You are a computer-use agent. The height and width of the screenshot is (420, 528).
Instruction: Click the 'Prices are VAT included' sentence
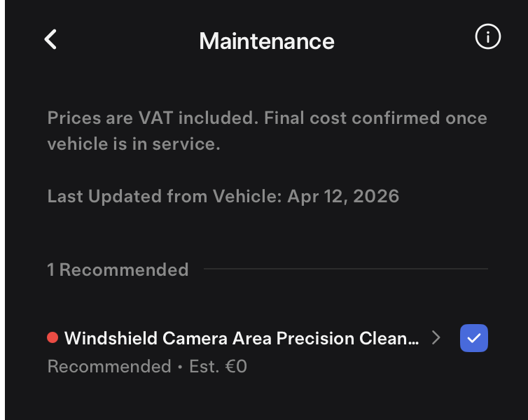click(153, 118)
